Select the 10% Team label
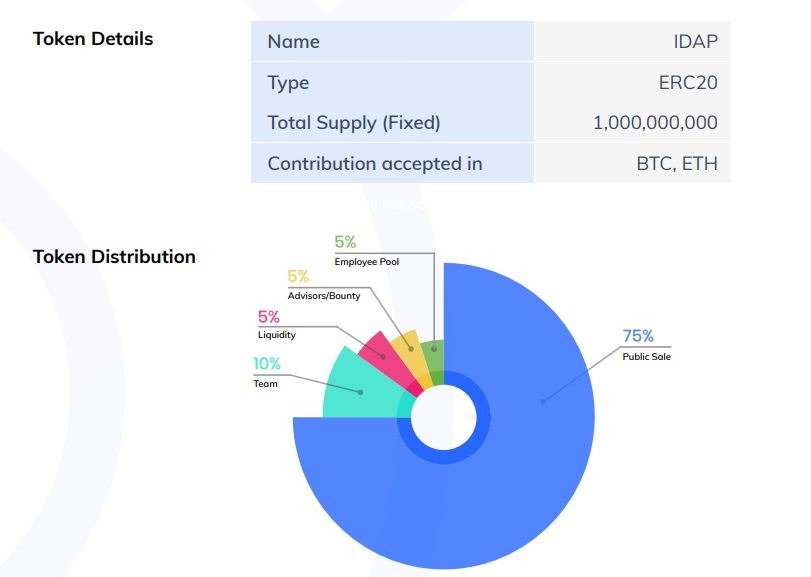Viewport: 811px width, 577px height. click(267, 371)
